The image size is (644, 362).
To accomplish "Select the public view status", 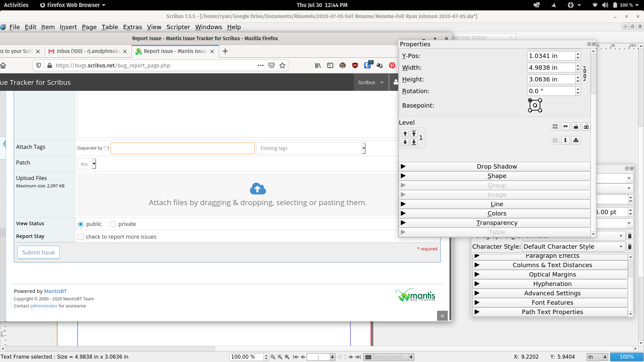I will pos(81,224).
